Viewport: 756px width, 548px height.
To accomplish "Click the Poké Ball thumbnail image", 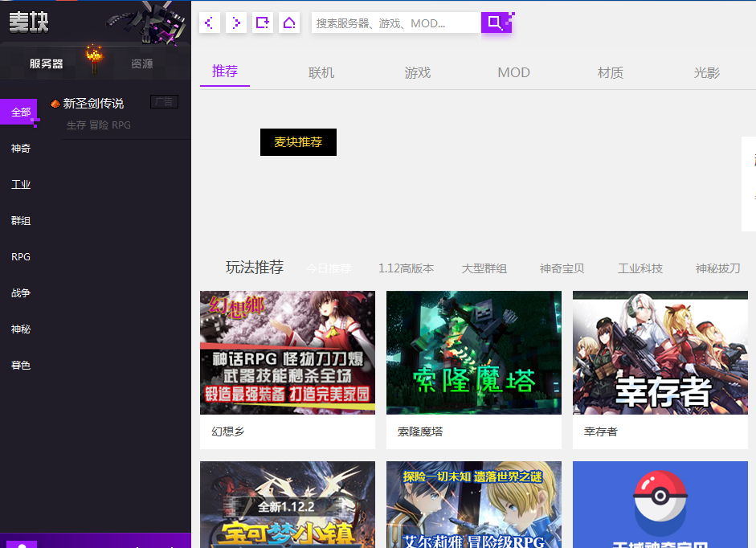I will pyautogui.click(x=660, y=505).
